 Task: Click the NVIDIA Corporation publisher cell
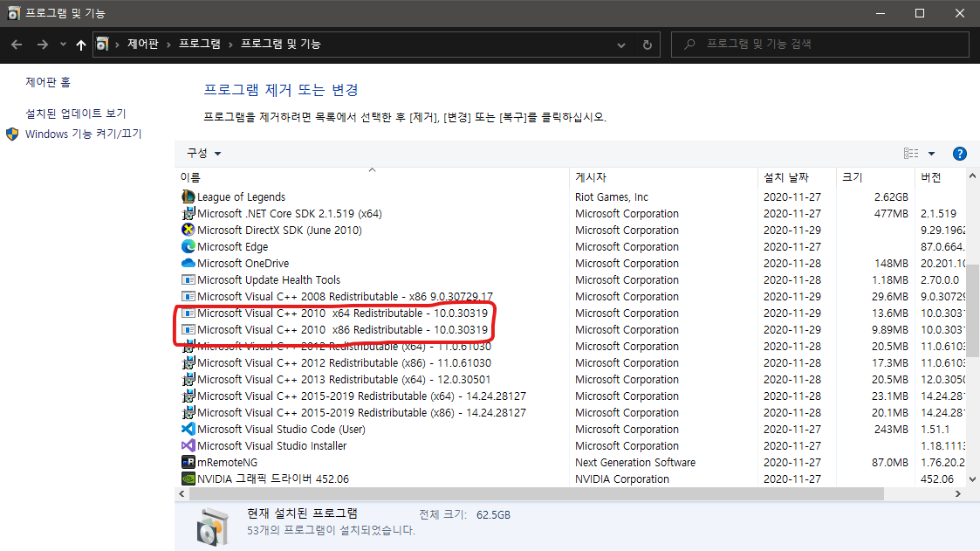click(x=622, y=479)
